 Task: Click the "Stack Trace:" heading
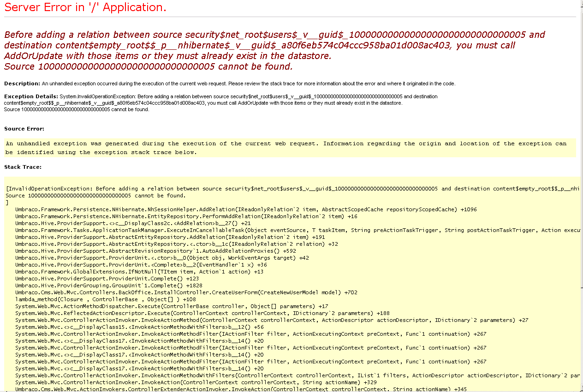coord(23,166)
